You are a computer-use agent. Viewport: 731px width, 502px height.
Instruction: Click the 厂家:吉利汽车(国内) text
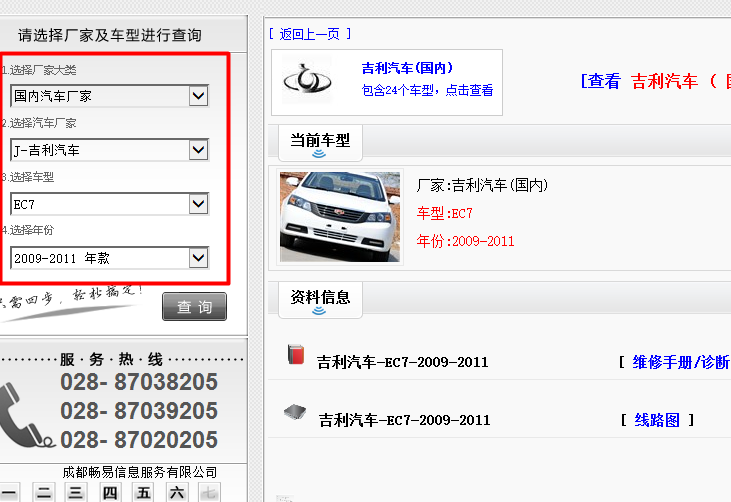click(482, 186)
